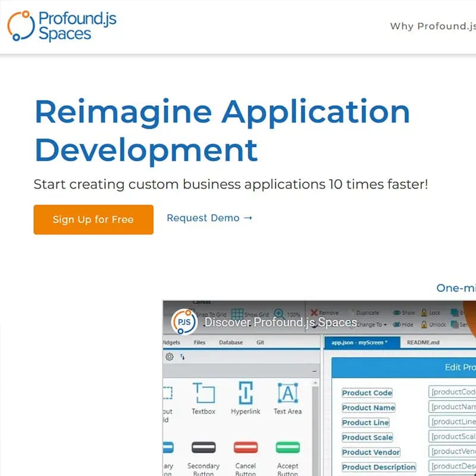The width and height of the screenshot is (476, 476).
Task: Click the Product Description label
Action: (379, 467)
